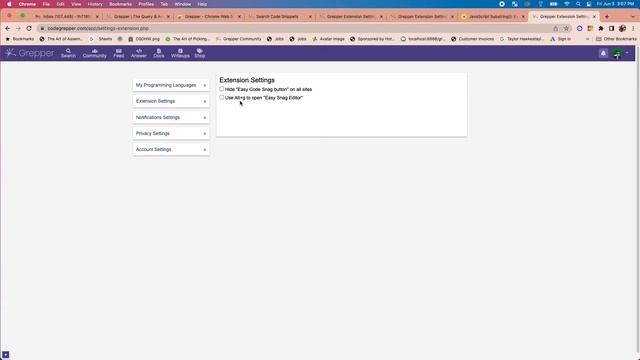Show hidden bookmarks overflow chevron

pos(587,39)
